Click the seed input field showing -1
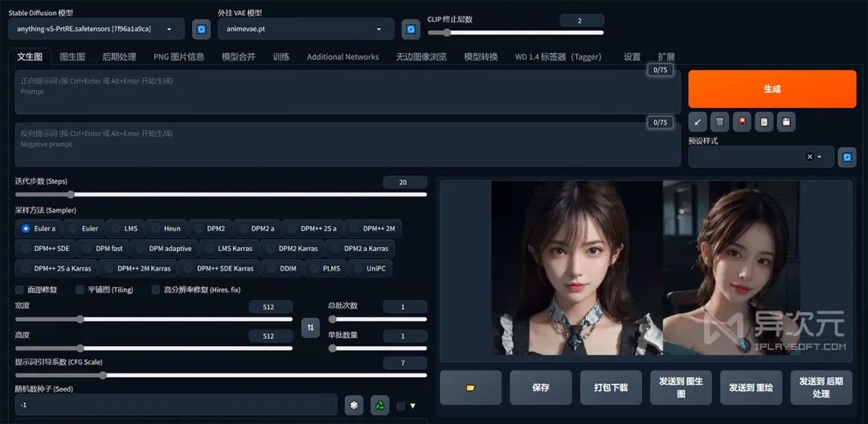 click(176, 405)
